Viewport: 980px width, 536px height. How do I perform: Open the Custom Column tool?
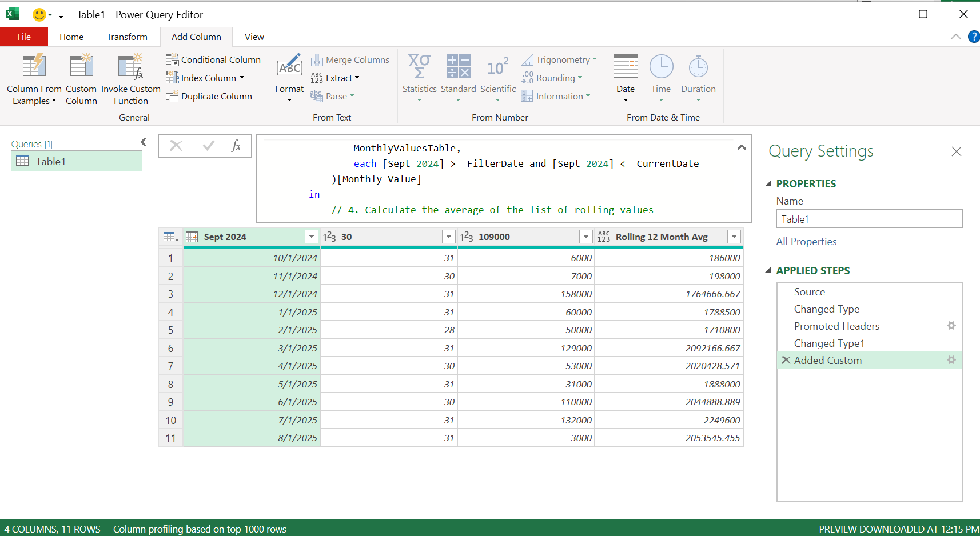pyautogui.click(x=81, y=79)
